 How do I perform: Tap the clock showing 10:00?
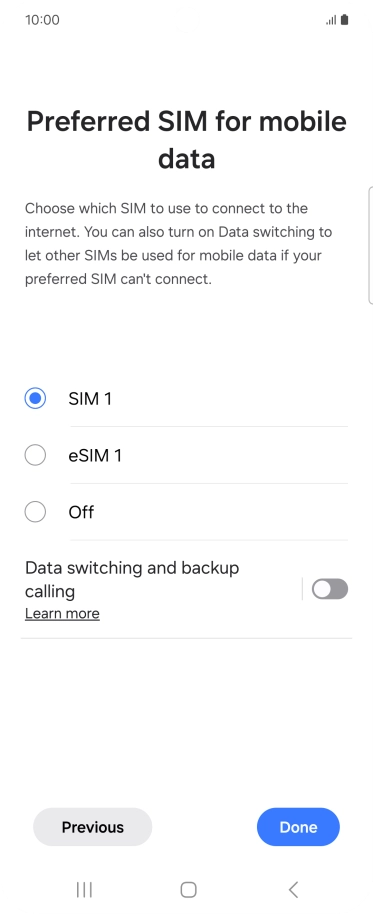(43, 20)
